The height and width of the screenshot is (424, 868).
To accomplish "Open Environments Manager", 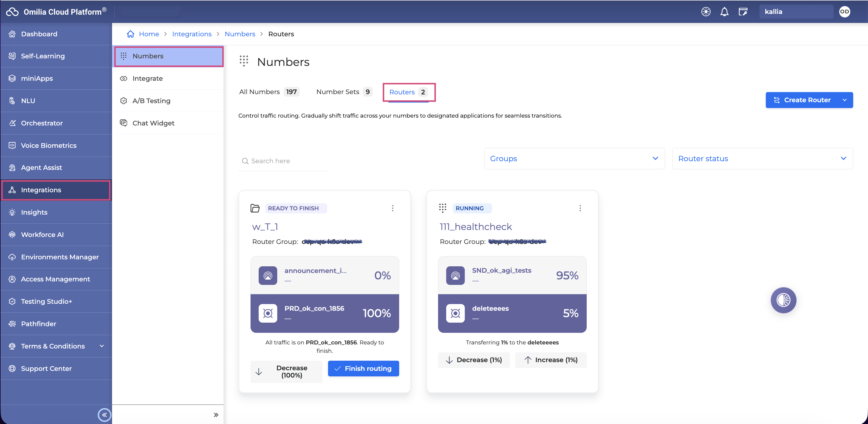I will [x=56, y=257].
